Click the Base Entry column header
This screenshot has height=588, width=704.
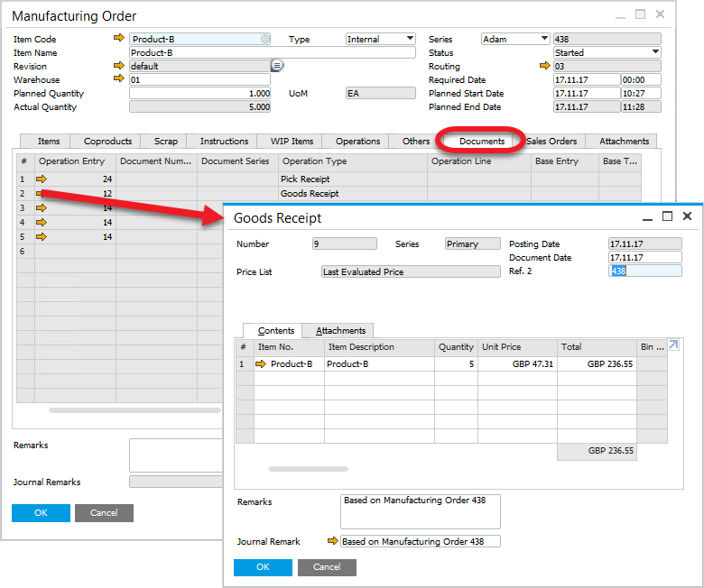pos(564,161)
